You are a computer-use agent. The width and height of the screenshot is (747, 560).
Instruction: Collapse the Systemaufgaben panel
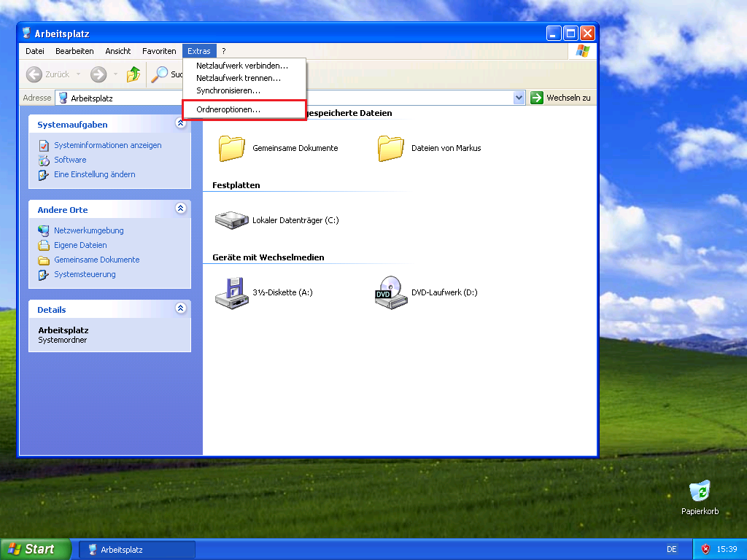click(x=181, y=123)
